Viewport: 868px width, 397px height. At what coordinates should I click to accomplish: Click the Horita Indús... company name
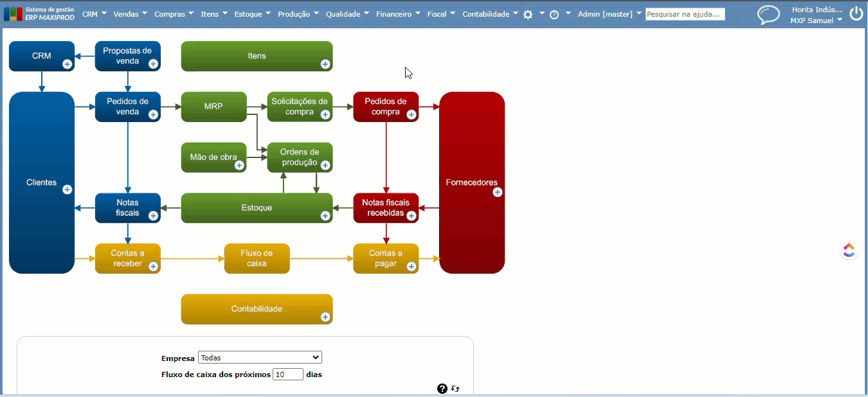tap(816, 9)
